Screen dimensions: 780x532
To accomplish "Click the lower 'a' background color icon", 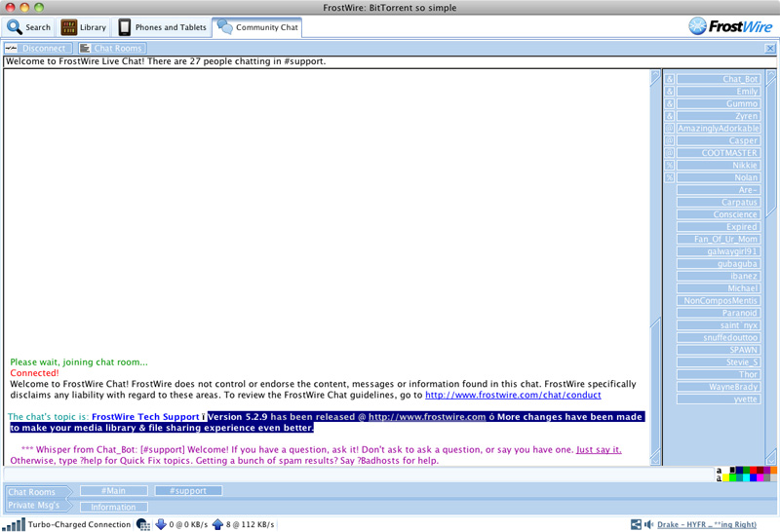I will 719,478.
